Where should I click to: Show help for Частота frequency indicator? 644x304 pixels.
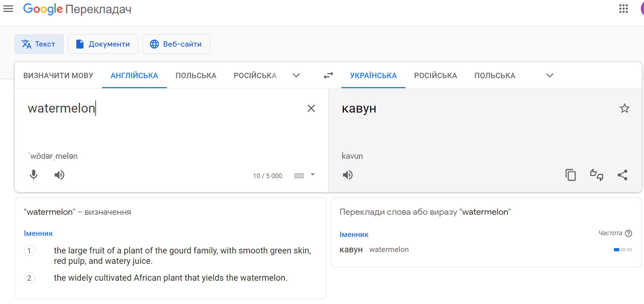tap(628, 233)
